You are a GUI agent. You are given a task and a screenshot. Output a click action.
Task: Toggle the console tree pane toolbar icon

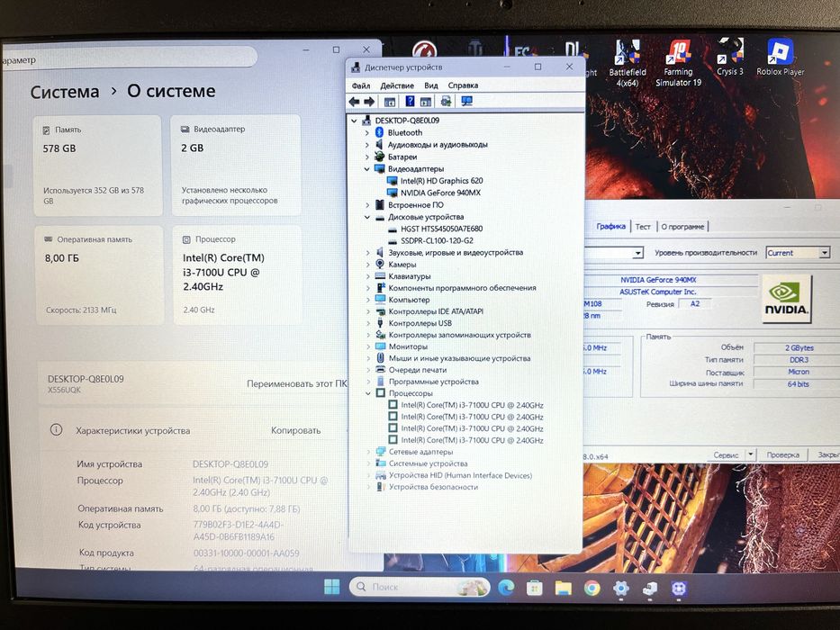point(390,101)
